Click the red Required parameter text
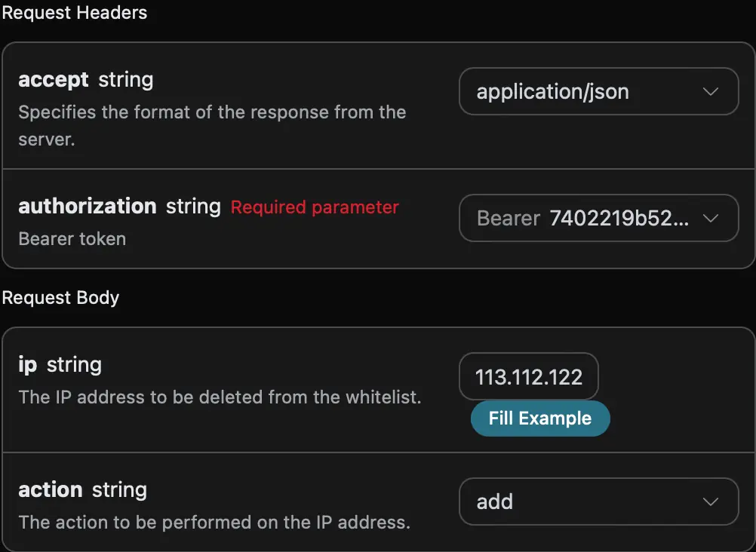The height and width of the screenshot is (552, 756). [x=315, y=207]
